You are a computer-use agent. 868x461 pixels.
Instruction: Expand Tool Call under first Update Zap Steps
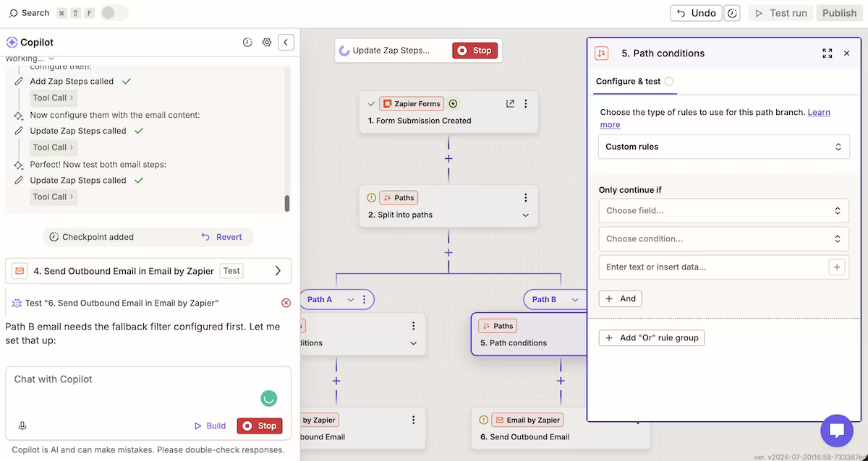(54, 147)
